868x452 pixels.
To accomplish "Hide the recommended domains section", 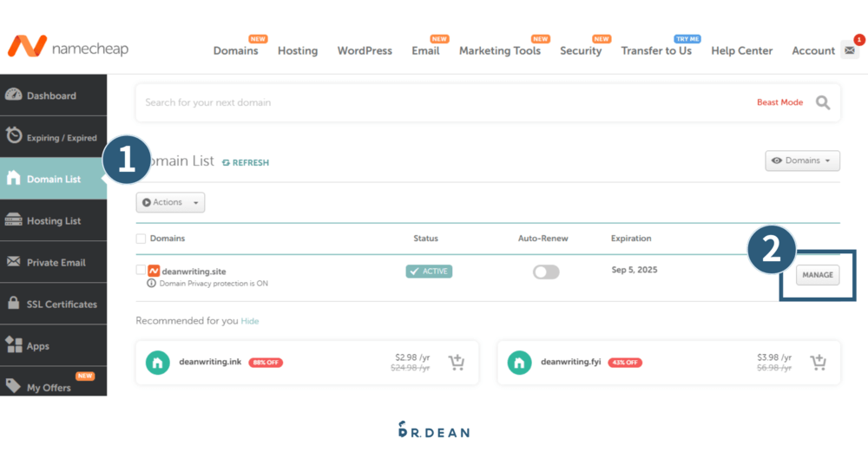I will point(250,321).
